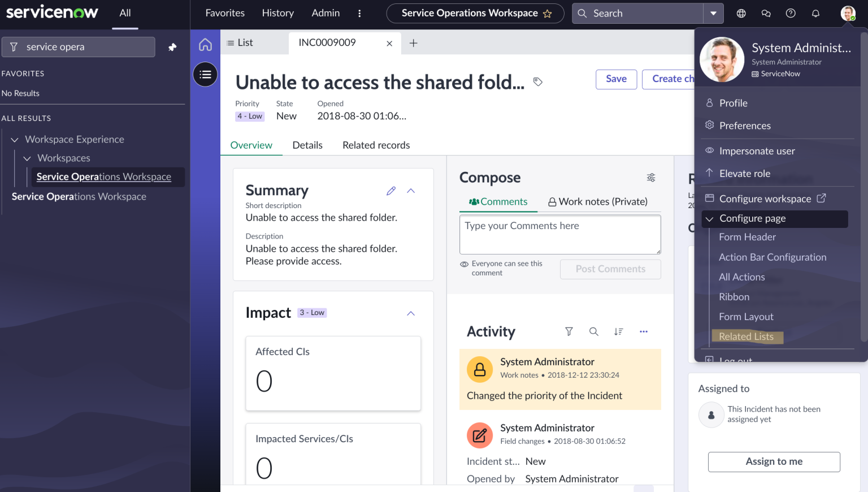
Task: Sort the Activity stream using the sort icon
Action: tap(618, 331)
